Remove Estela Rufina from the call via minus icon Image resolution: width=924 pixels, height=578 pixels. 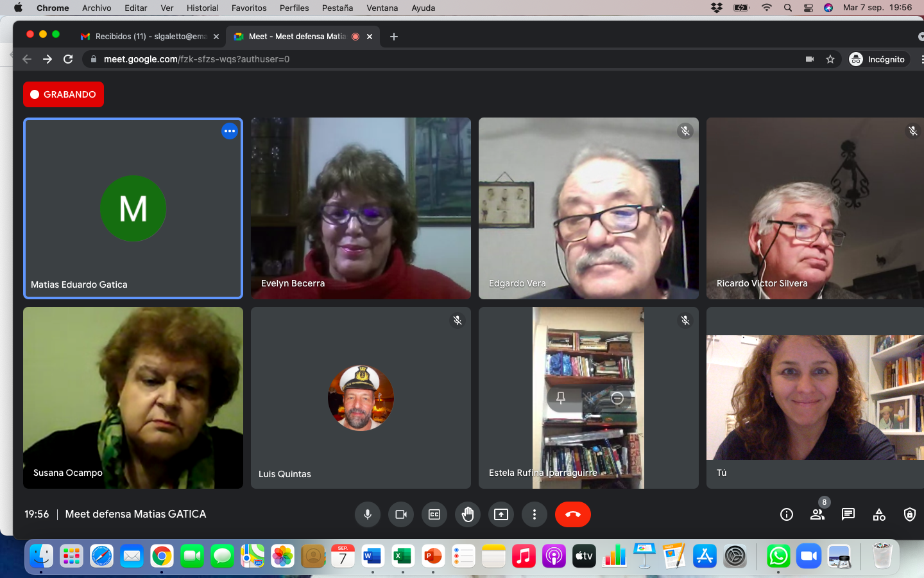617,398
